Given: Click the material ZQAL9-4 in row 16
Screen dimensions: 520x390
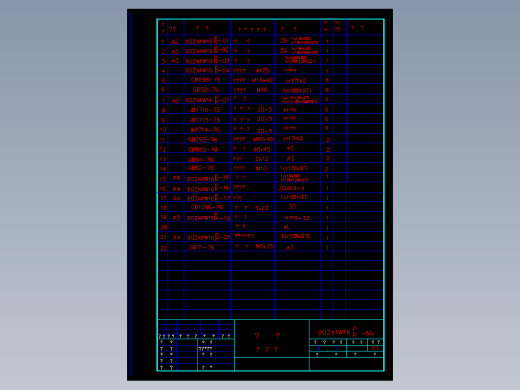Looking at the screenshot, I should pos(292,188).
